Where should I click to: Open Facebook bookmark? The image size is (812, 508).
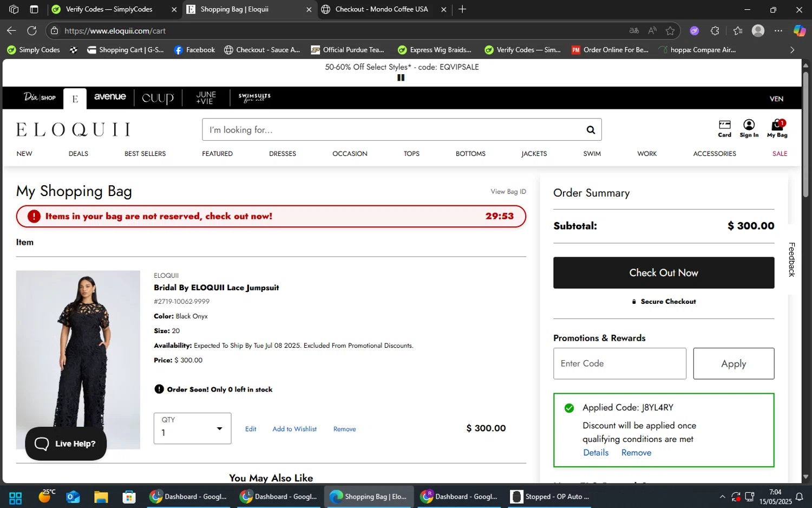[x=194, y=50]
